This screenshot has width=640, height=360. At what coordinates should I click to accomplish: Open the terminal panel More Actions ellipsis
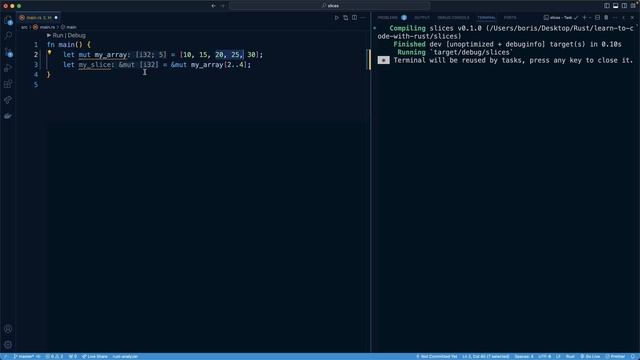(615, 18)
